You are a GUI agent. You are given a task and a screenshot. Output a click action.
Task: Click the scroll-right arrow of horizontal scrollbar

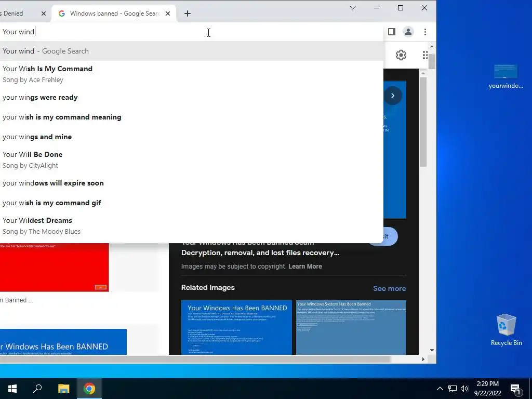point(423,359)
